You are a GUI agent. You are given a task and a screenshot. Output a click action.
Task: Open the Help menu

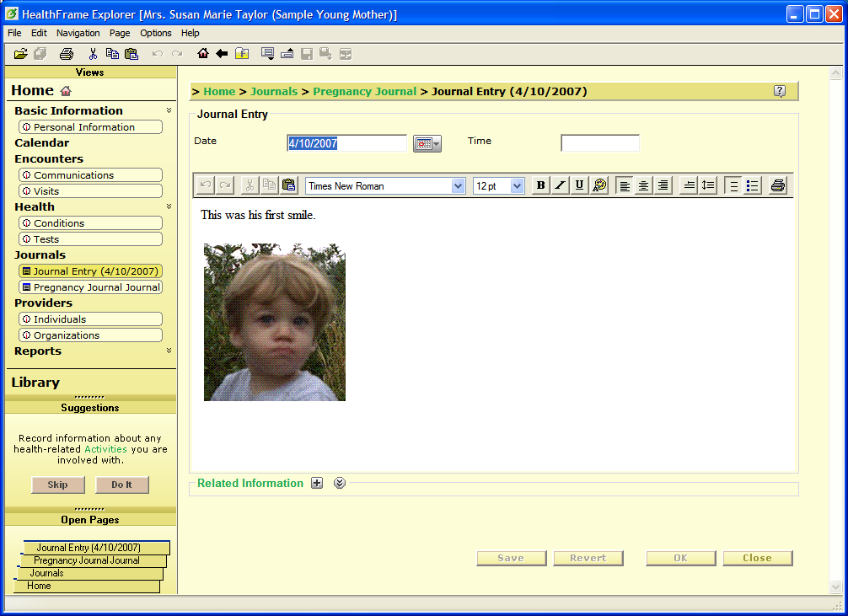(190, 33)
